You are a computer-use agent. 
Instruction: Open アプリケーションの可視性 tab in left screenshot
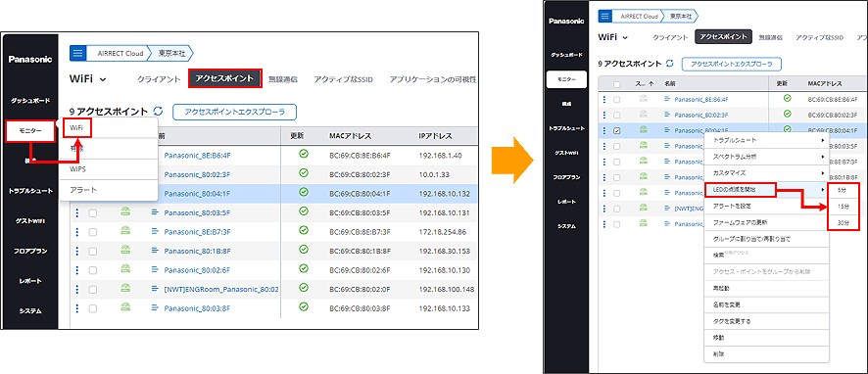[x=433, y=79]
